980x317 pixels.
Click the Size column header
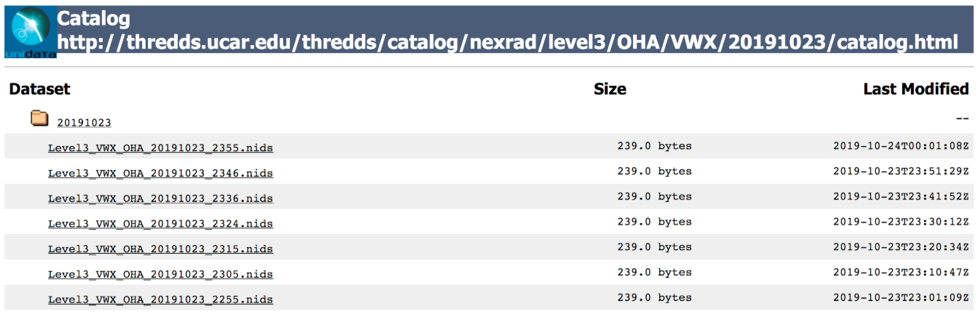tap(609, 89)
